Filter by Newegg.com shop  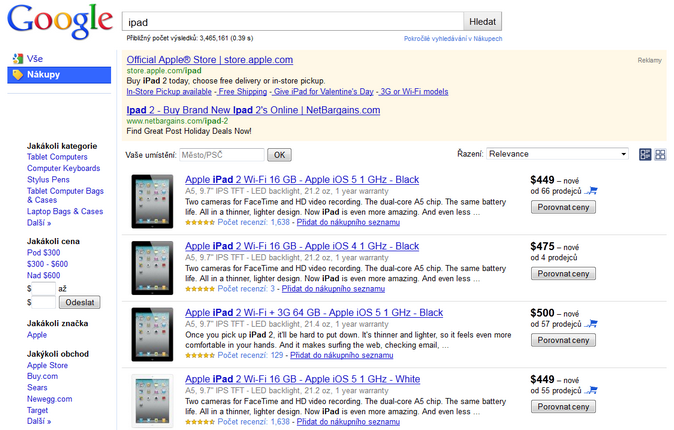(49, 399)
